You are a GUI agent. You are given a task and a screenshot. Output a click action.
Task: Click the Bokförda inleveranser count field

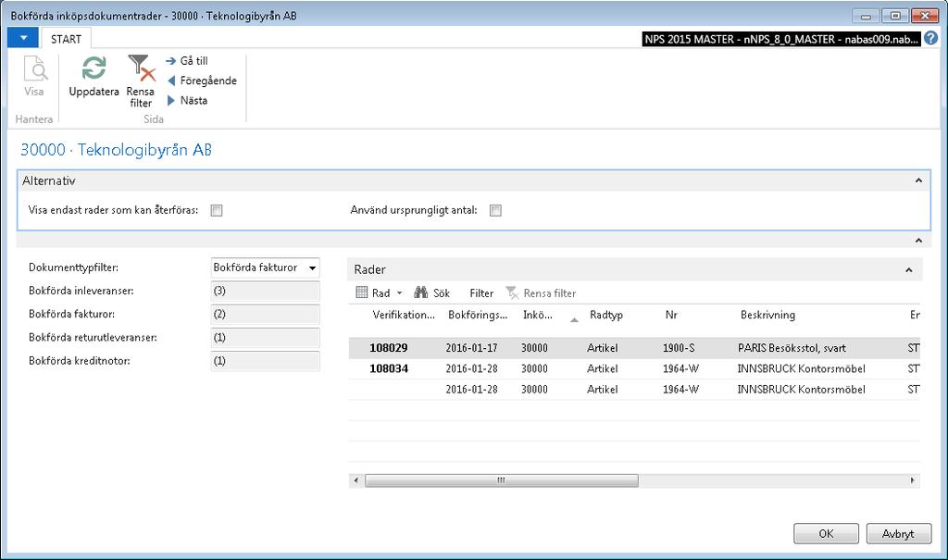click(x=266, y=291)
